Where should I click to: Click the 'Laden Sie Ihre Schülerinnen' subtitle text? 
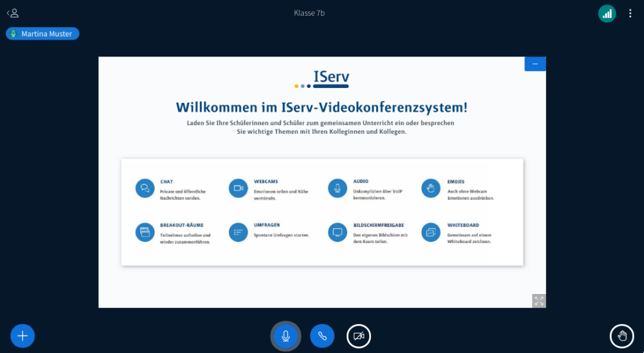click(321, 127)
